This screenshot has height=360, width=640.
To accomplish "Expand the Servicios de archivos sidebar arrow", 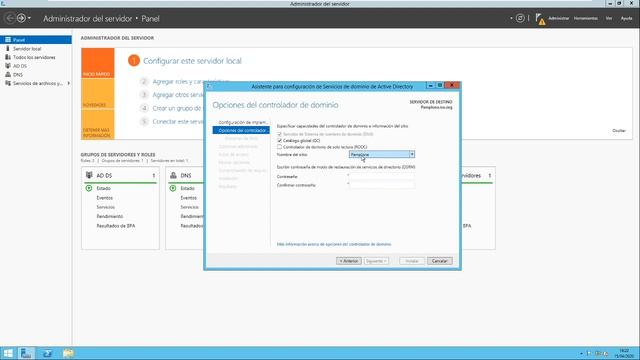I will [69, 83].
